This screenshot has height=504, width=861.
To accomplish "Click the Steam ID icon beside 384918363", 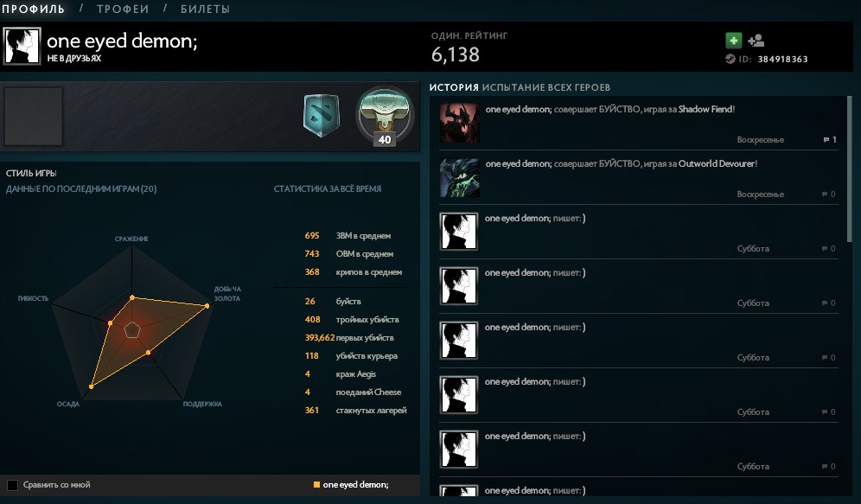I will [730, 59].
